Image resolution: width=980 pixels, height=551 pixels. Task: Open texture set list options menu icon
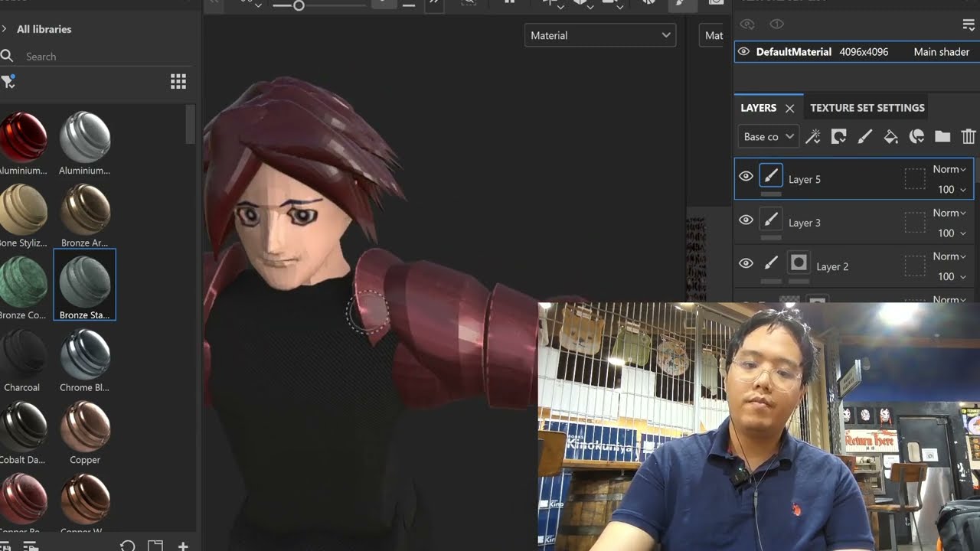tap(969, 25)
